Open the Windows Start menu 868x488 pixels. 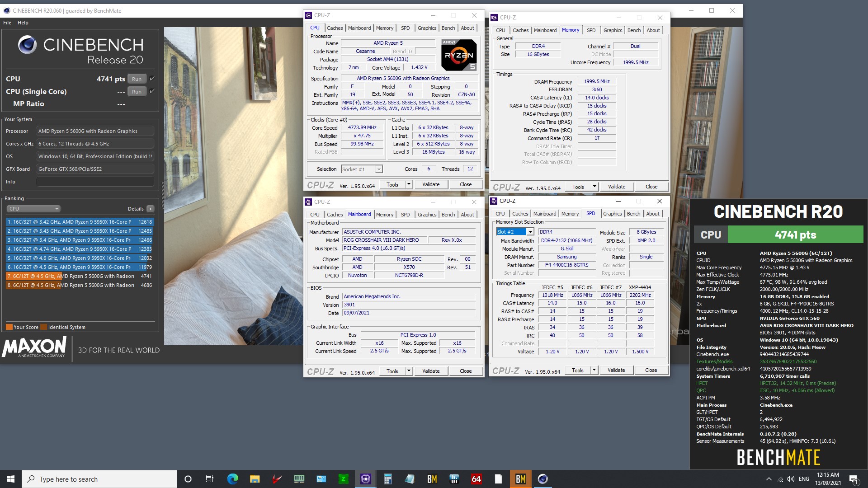(x=11, y=479)
